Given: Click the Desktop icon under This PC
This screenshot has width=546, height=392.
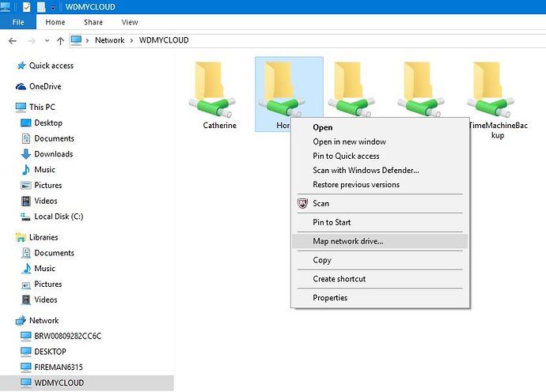Looking at the screenshot, I should pyautogui.click(x=26, y=123).
